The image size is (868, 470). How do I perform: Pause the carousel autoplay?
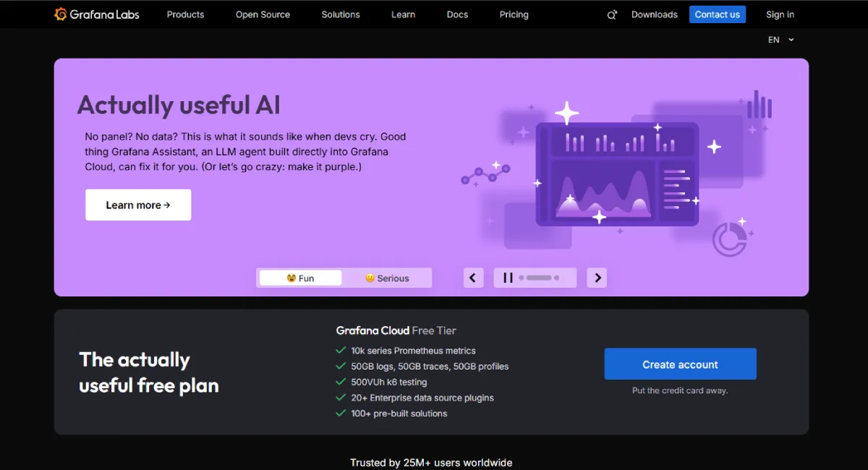point(508,278)
